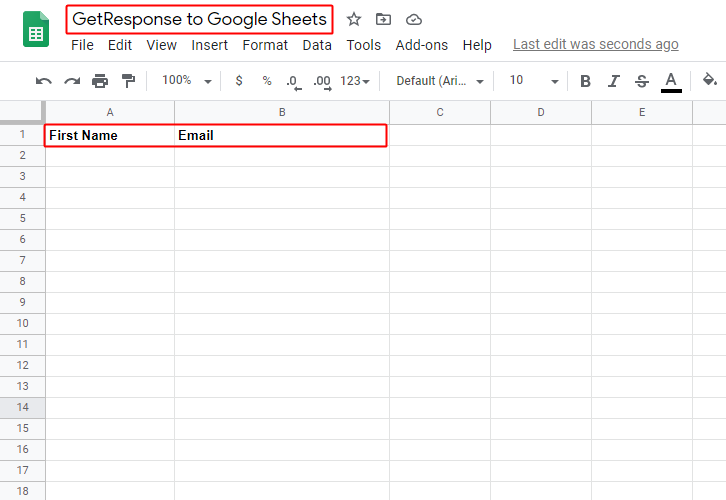Screen dimensions: 726x500
Task: Check the cloud save status icon
Action: (x=413, y=19)
